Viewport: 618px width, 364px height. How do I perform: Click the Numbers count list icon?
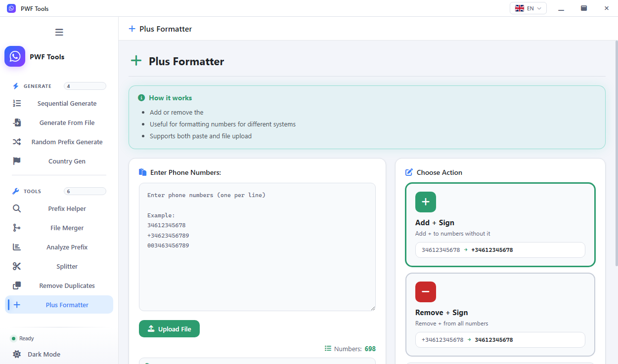pos(328,349)
